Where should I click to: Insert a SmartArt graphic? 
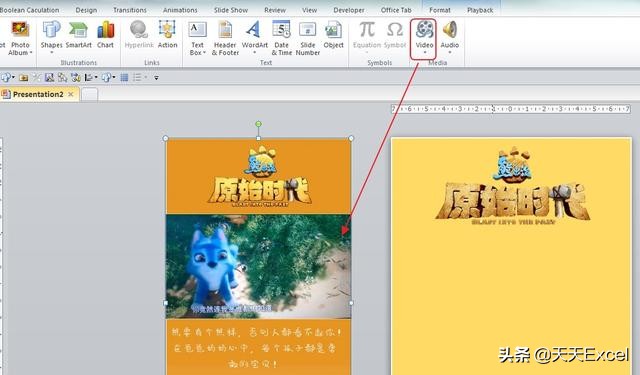pos(78,36)
